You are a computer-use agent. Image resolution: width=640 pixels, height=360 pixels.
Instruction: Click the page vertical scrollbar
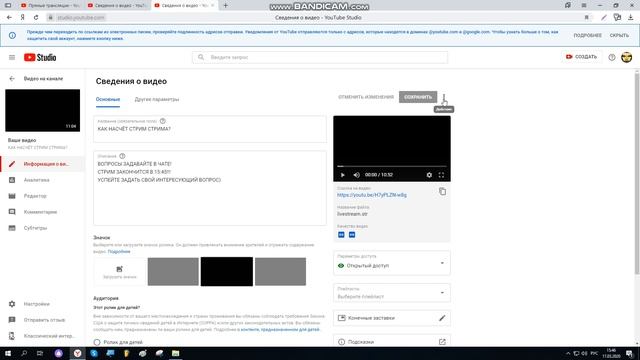[637, 174]
